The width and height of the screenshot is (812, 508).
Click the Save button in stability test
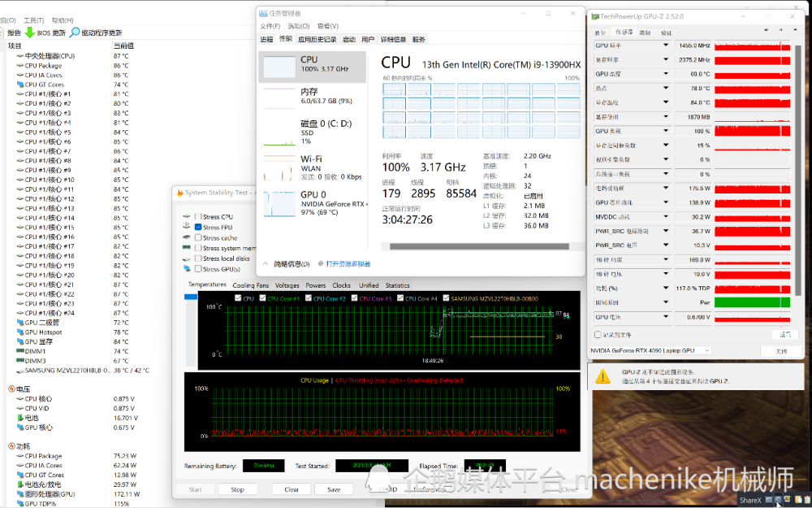(x=334, y=489)
